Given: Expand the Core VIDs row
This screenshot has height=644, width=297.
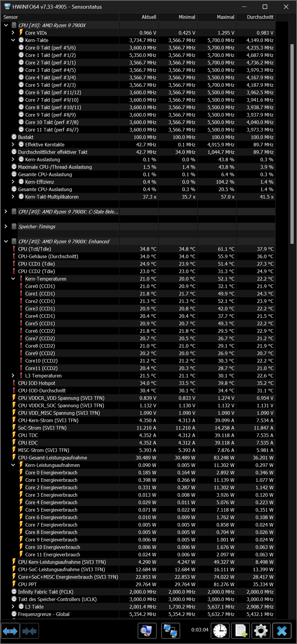Looking at the screenshot, I should 13,33.
